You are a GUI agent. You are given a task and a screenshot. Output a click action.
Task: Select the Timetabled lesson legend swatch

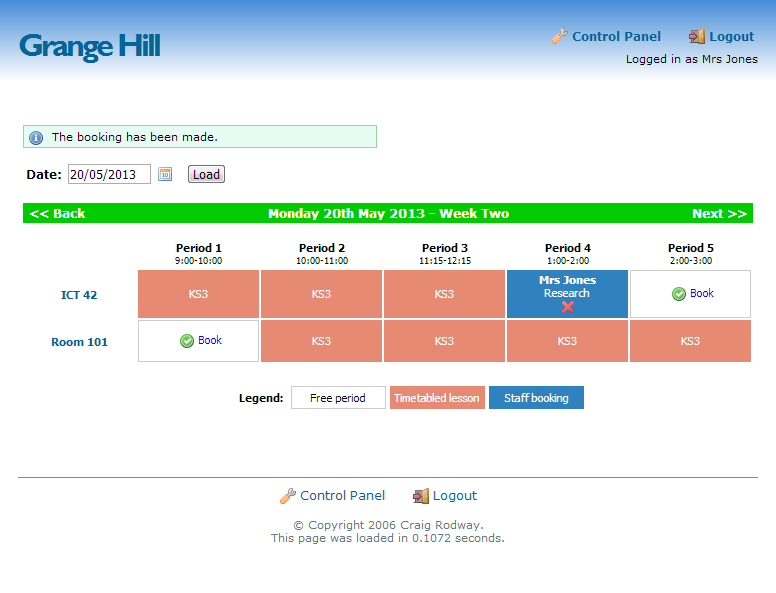[x=437, y=398]
